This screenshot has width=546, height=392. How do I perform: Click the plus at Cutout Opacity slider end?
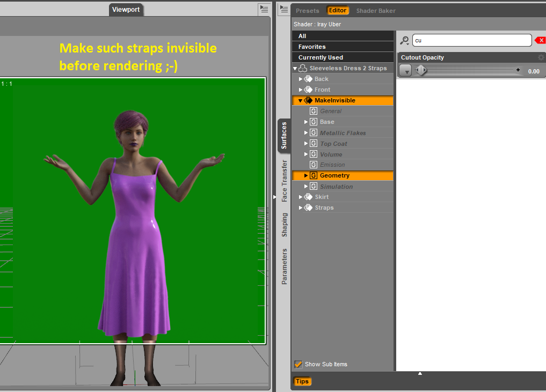coord(518,70)
